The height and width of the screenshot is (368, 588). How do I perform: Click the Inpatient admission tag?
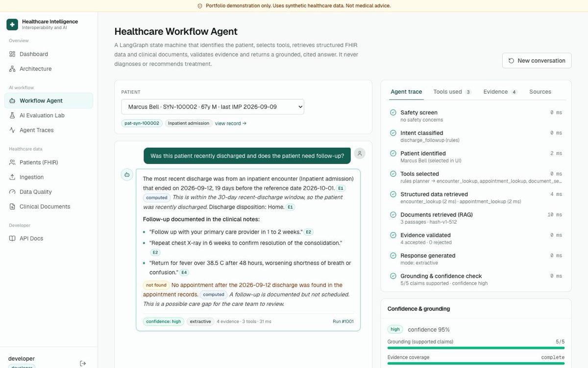tap(189, 123)
